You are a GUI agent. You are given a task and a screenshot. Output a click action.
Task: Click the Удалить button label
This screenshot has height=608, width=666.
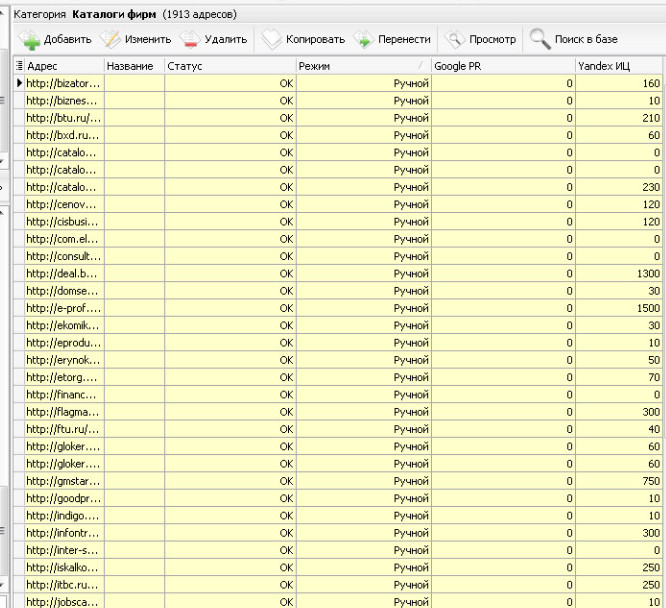(226, 40)
